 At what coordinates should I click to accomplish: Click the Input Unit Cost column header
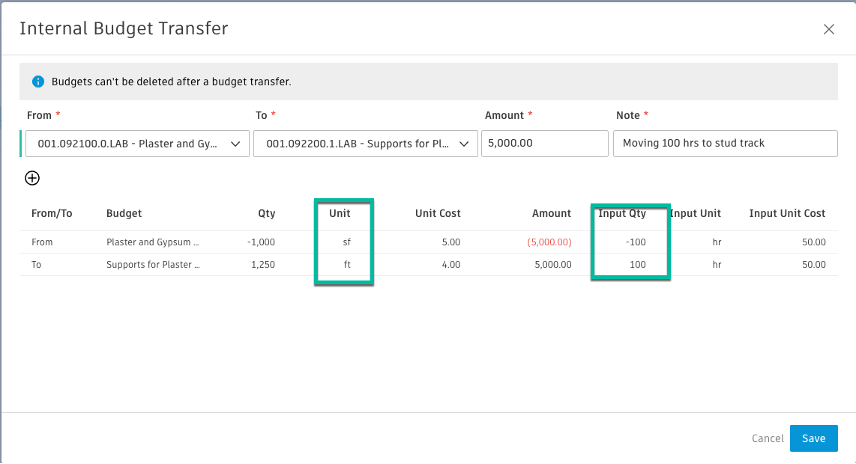(787, 213)
